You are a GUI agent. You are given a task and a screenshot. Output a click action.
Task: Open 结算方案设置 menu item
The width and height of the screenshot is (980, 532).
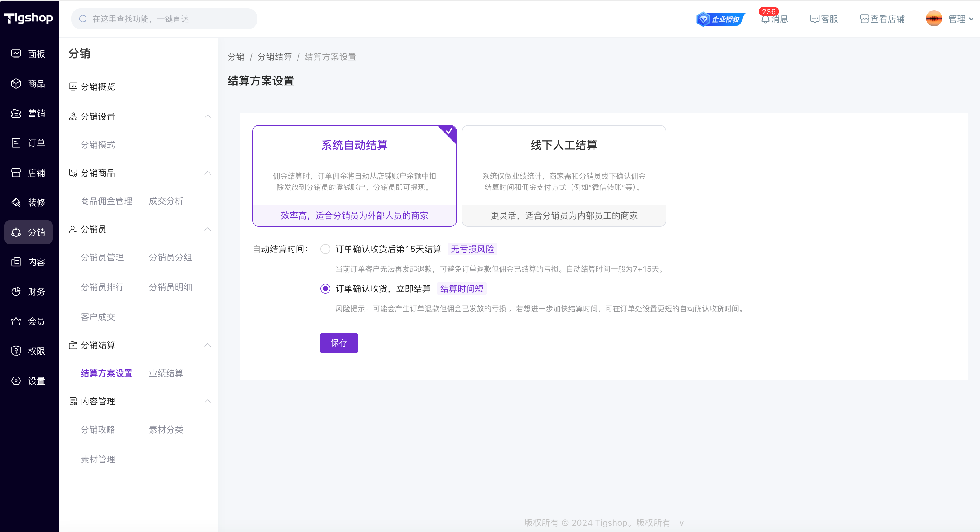[107, 373]
